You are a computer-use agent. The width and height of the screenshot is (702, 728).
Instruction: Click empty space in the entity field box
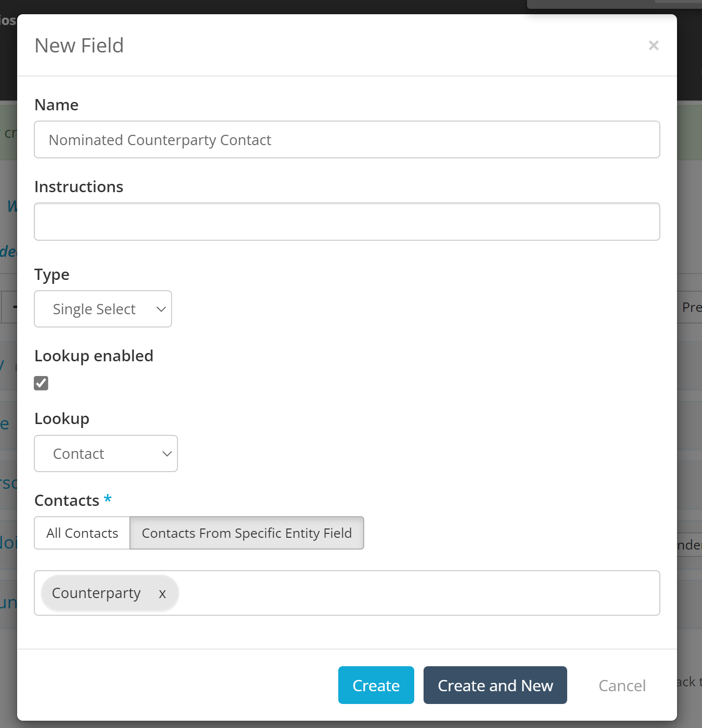(417, 593)
